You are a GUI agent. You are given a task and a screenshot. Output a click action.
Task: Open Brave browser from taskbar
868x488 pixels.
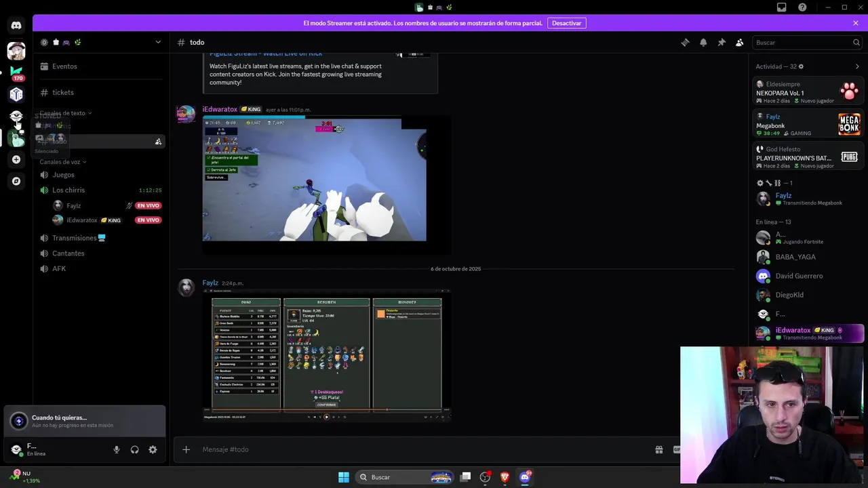click(505, 477)
